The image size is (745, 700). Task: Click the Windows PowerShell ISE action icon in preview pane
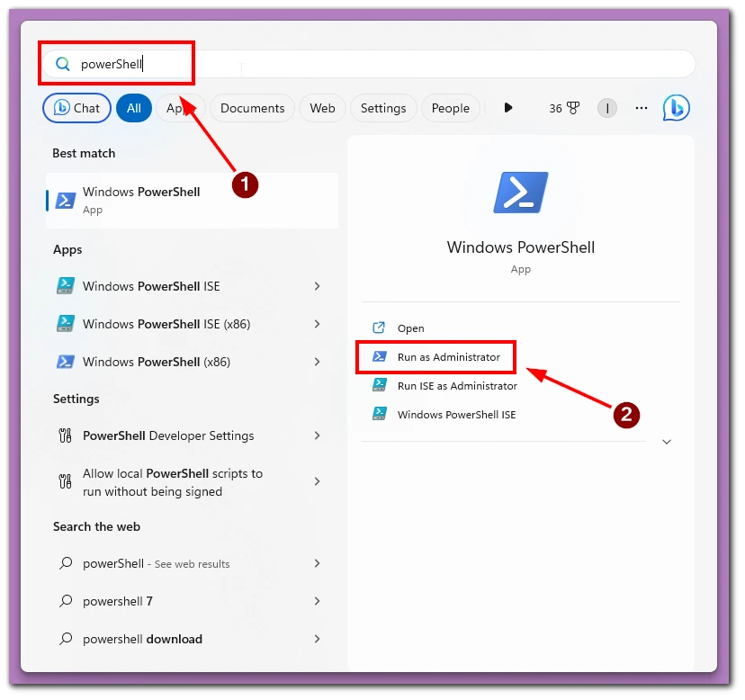[x=379, y=414]
